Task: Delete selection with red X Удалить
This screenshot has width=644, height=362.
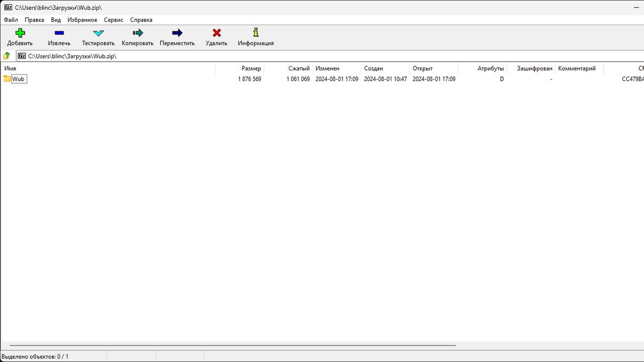Action: (x=216, y=33)
